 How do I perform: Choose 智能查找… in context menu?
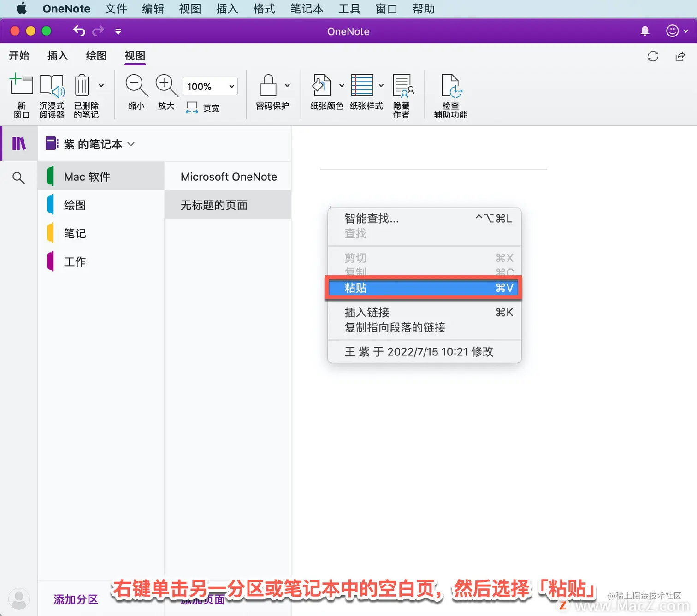point(425,219)
